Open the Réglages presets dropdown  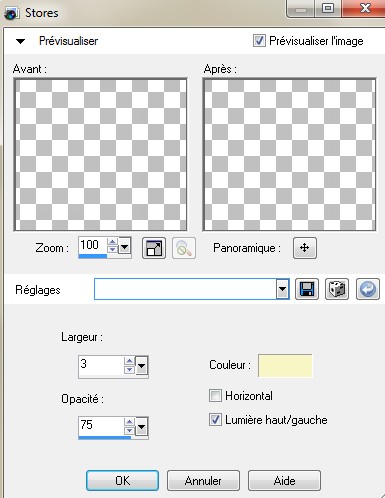[x=282, y=289]
